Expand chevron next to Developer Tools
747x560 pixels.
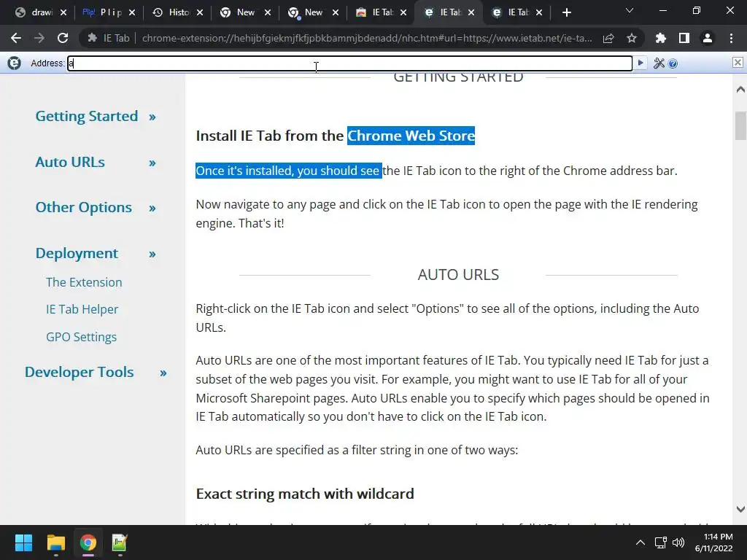(163, 373)
